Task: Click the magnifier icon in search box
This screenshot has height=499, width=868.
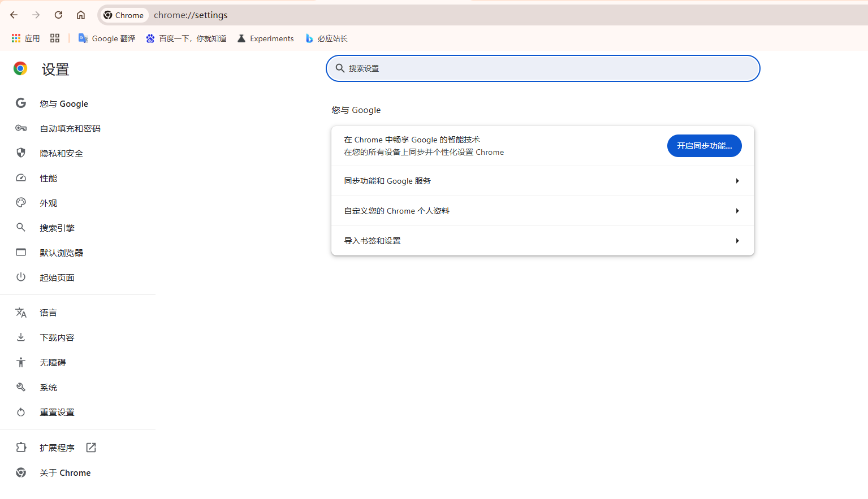Action: [340, 68]
